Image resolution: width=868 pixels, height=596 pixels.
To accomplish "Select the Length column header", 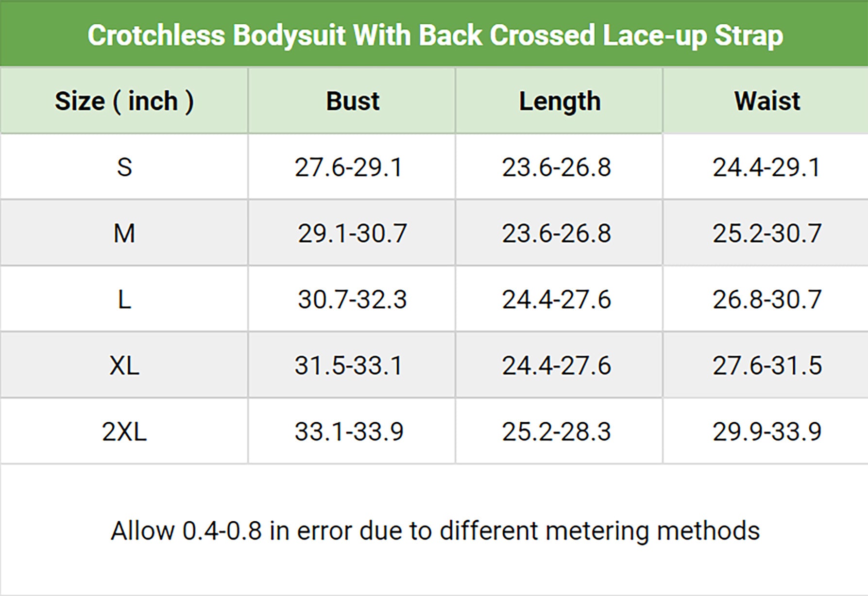I will point(560,101).
